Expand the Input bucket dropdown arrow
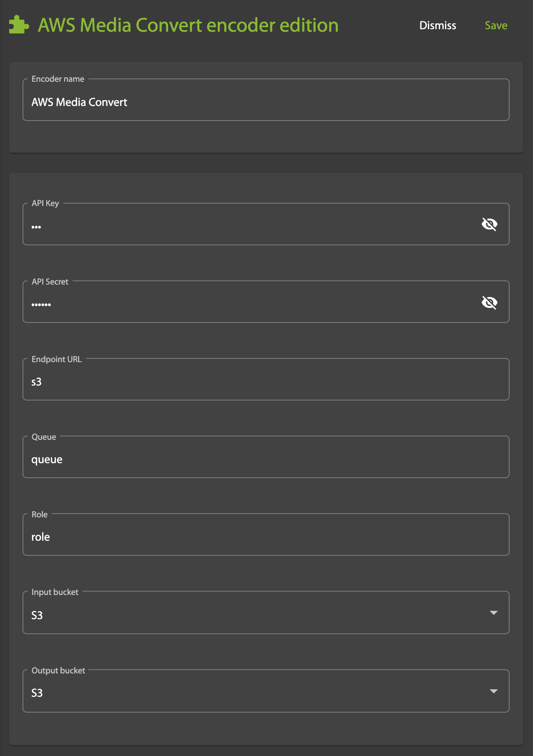Screen dimensions: 533x756 coord(493,613)
